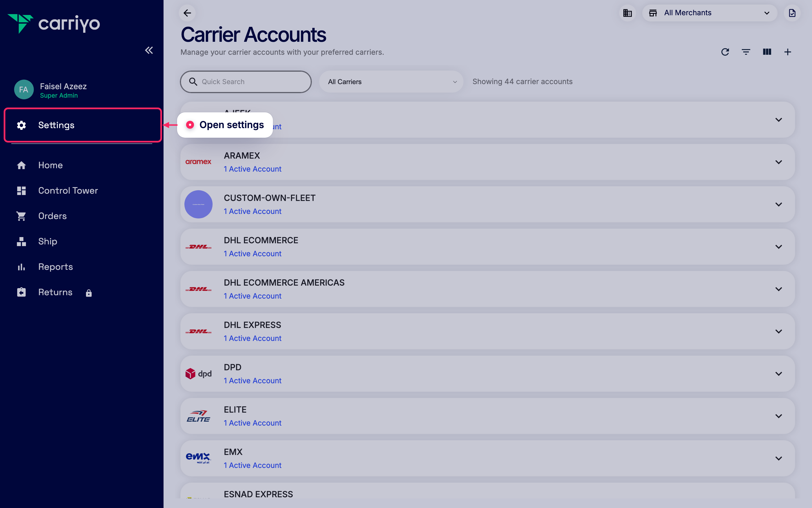Viewport: 812px width, 508px height.
Task: Click the FA user avatar
Action: [24, 90]
